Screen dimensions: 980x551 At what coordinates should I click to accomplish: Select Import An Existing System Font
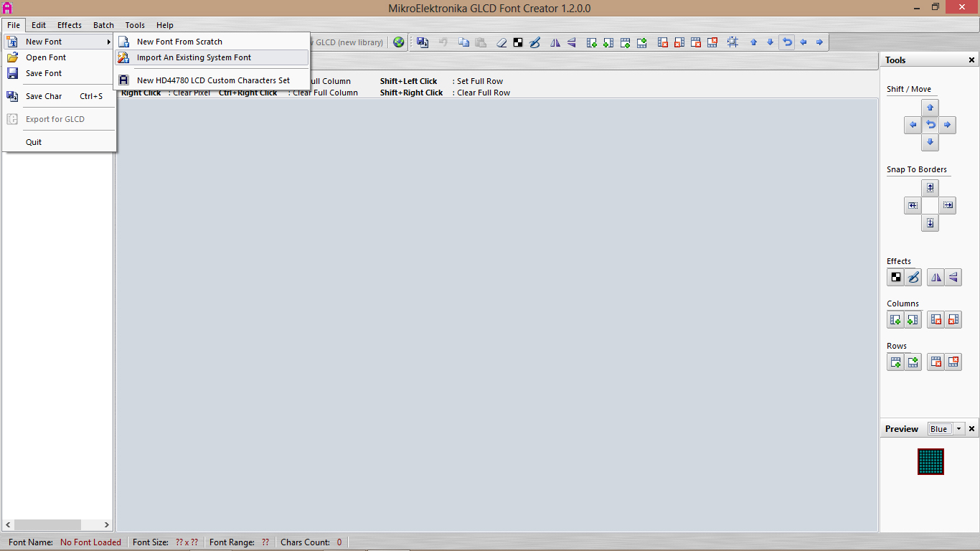tap(212, 57)
